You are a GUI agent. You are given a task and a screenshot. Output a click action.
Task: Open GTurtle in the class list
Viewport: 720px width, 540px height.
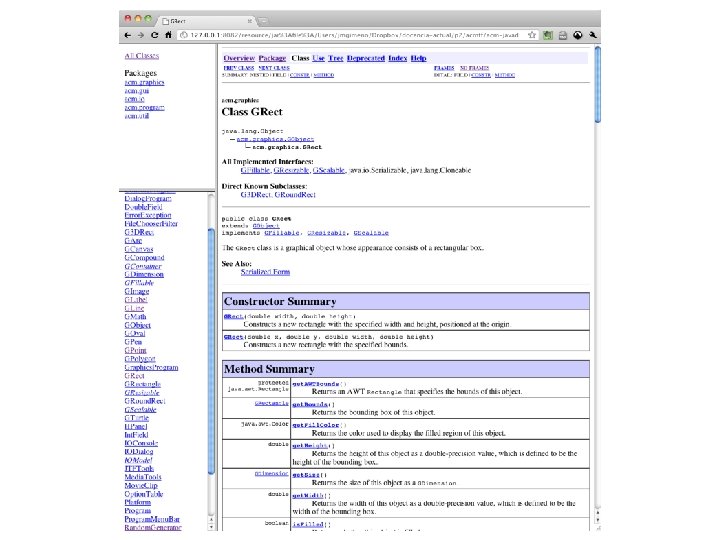(x=136, y=418)
